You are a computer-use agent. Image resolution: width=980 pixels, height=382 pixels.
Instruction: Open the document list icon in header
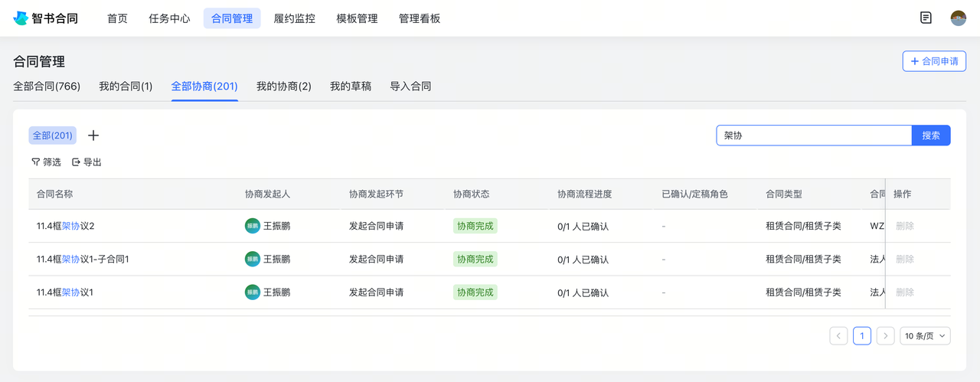pyautogui.click(x=926, y=18)
